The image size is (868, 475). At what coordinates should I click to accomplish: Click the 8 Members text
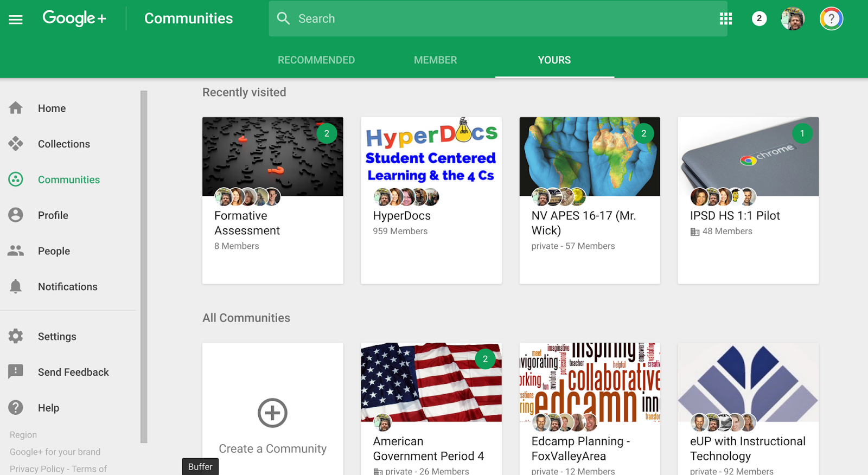(237, 246)
